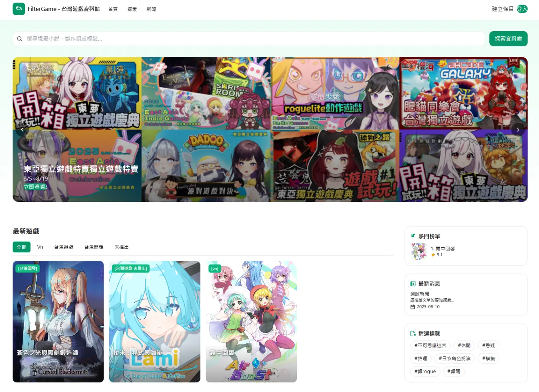This screenshot has width=539, height=392.
Task: Open the 新聞 navigation item
Action: (x=151, y=9)
